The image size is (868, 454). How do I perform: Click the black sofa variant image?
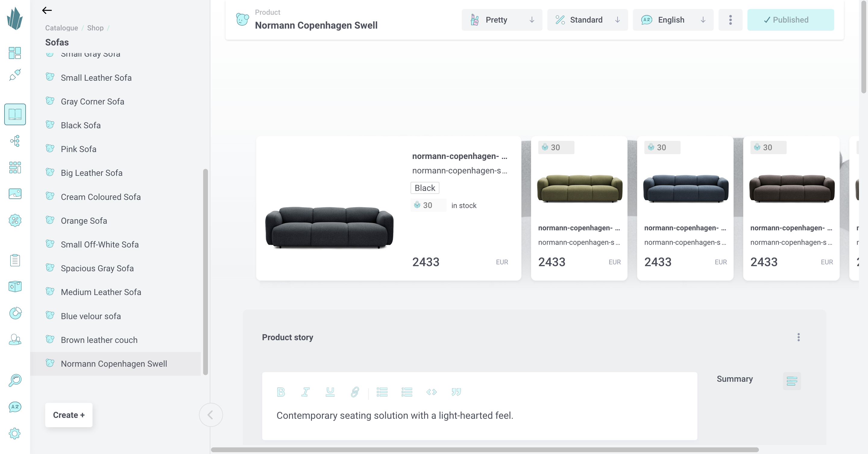click(329, 228)
